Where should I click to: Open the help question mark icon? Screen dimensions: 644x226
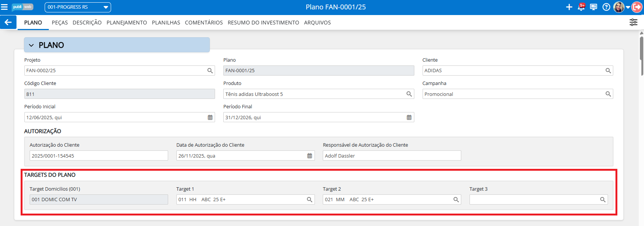[x=606, y=7]
